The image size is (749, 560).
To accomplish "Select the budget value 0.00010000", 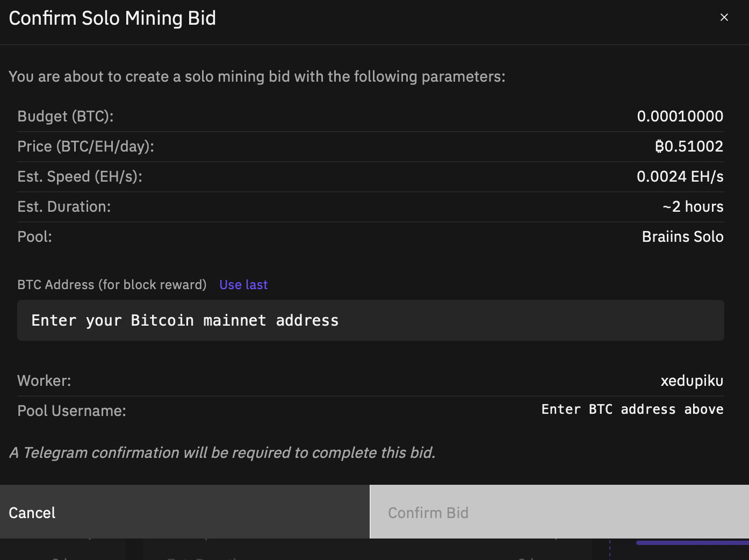I will coord(680,116).
